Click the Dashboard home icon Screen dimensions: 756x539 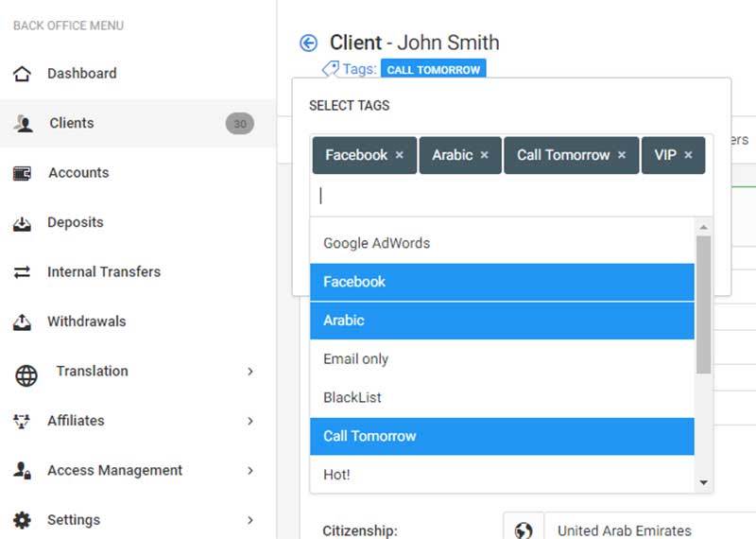[x=22, y=74]
